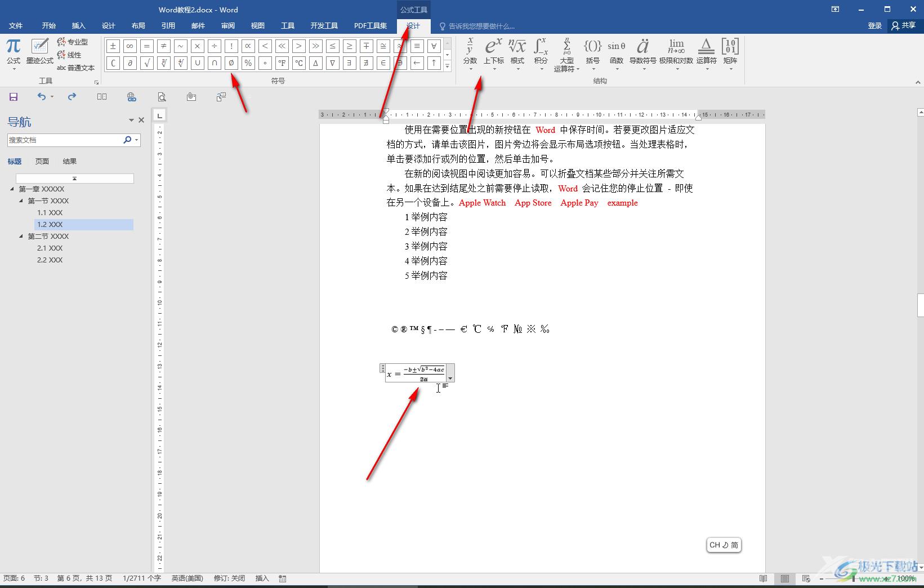
Task: Insert the for-all symbol
Action: [x=434, y=46]
